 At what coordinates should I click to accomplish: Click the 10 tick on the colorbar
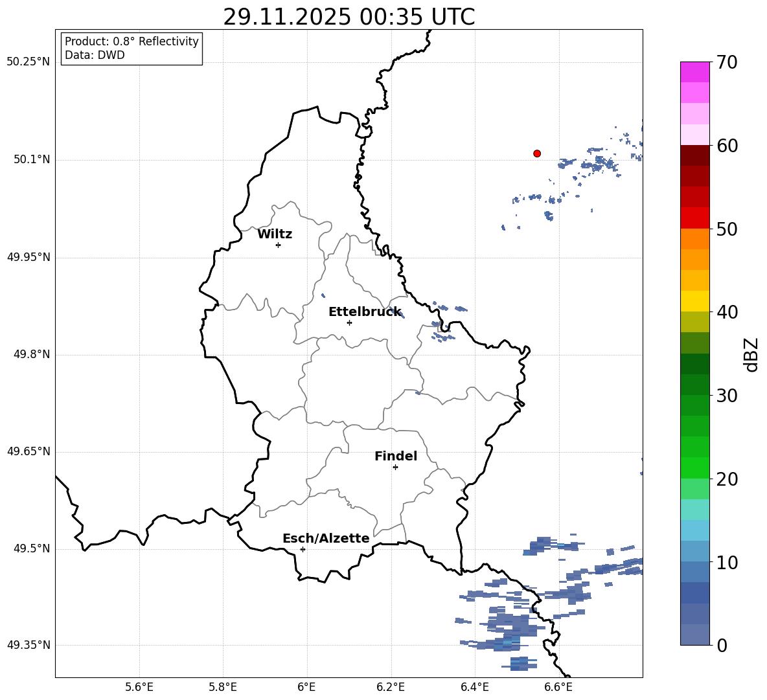727,562
